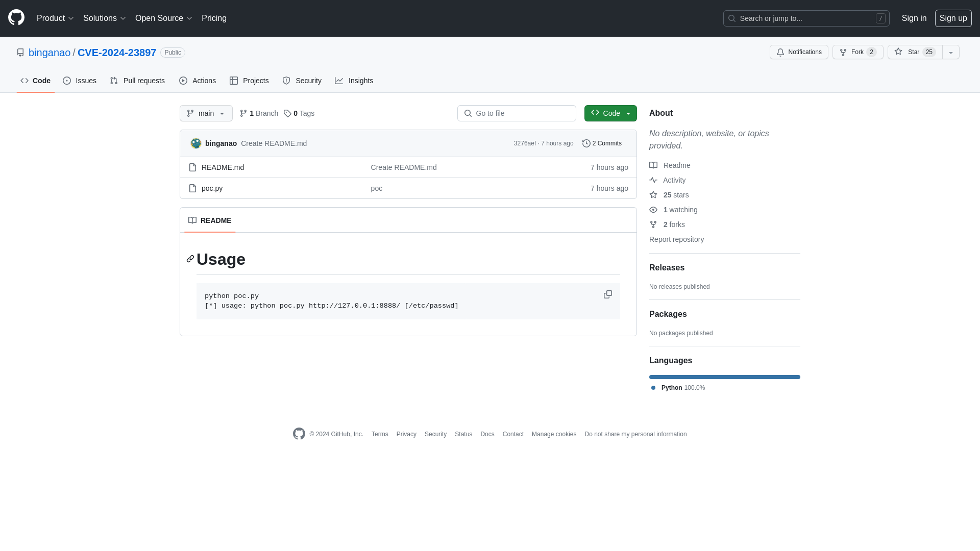This screenshot has height=551, width=980.
Task: Click the Sign in link
Action: tap(914, 18)
